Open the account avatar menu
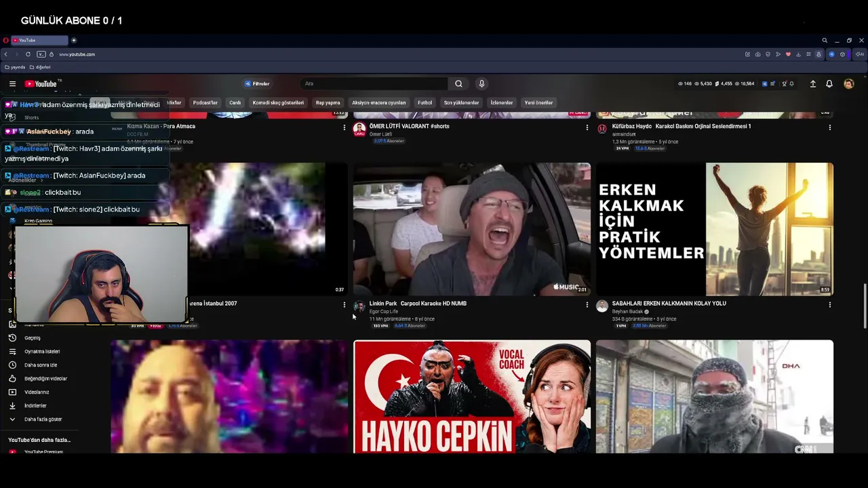Image resolution: width=868 pixels, height=488 pixels. coord(848,84)
